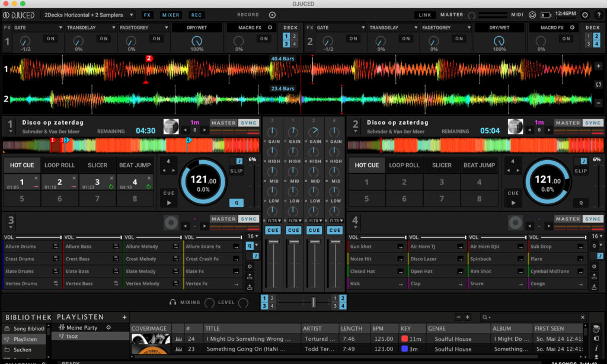This screenshot has width=607, height=364.
Task: Select Deck 2 HOT CUE tab
Action: pos(366,165)
